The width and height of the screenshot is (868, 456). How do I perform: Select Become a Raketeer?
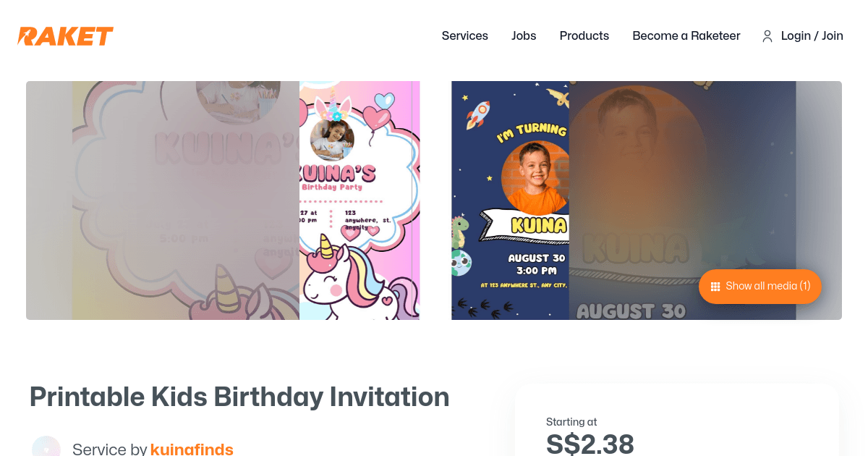686,35
